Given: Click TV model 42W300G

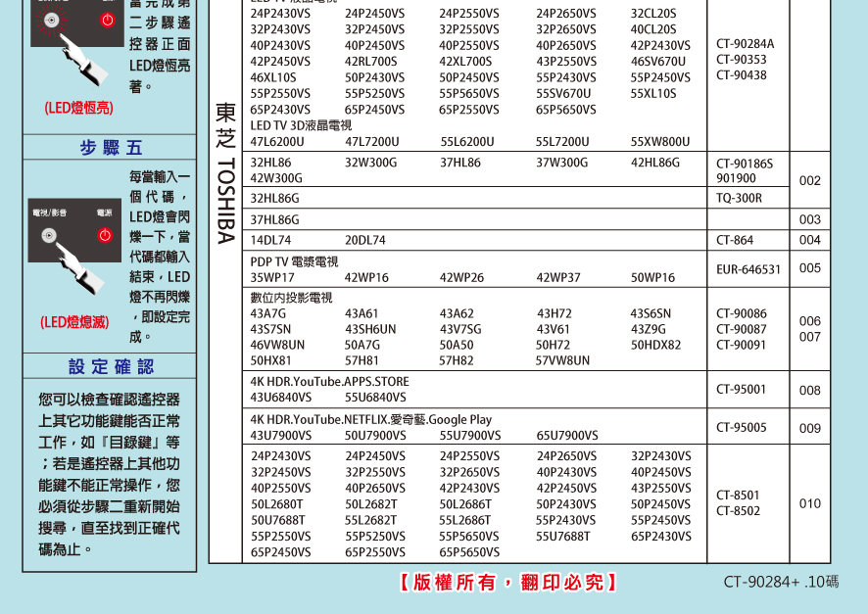Looking at the screenshot, I should (x=276, y=178).
